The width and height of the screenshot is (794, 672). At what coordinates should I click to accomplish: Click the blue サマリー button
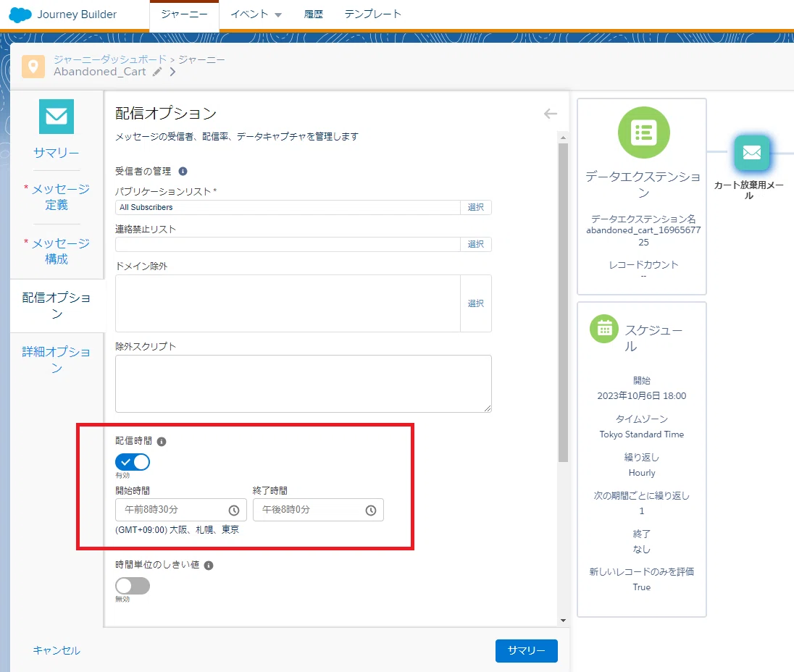527,651
